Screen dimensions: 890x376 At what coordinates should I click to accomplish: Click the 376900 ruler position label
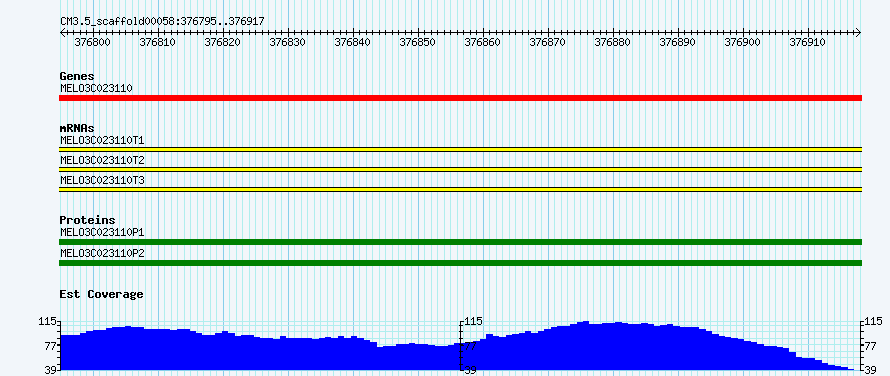[743, 42]
